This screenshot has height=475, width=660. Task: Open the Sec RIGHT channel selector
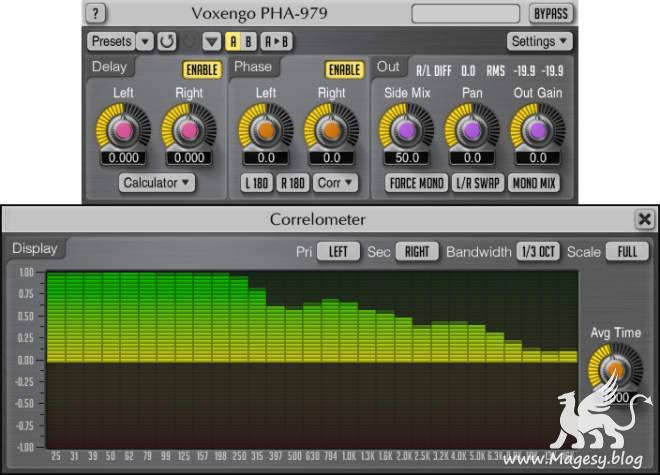(417, 252)
